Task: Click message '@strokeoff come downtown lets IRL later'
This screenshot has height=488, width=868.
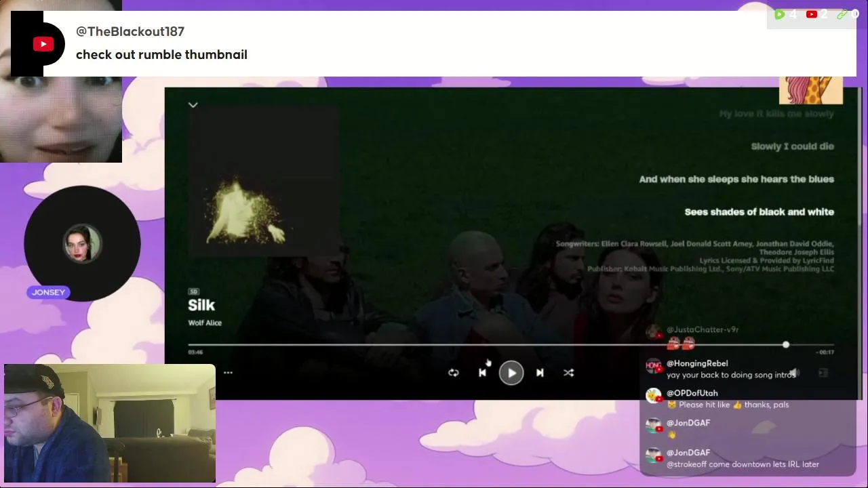Action: coord(743,464)
